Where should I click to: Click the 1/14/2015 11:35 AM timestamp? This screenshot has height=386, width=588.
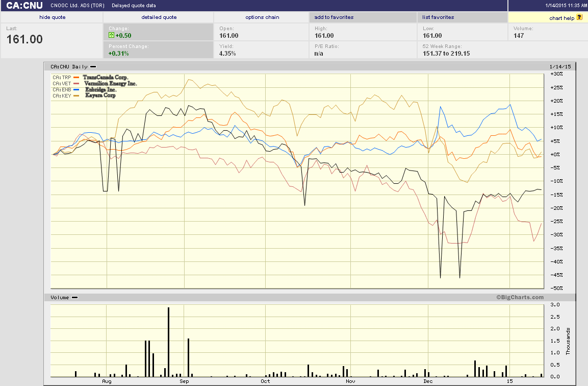566,6
